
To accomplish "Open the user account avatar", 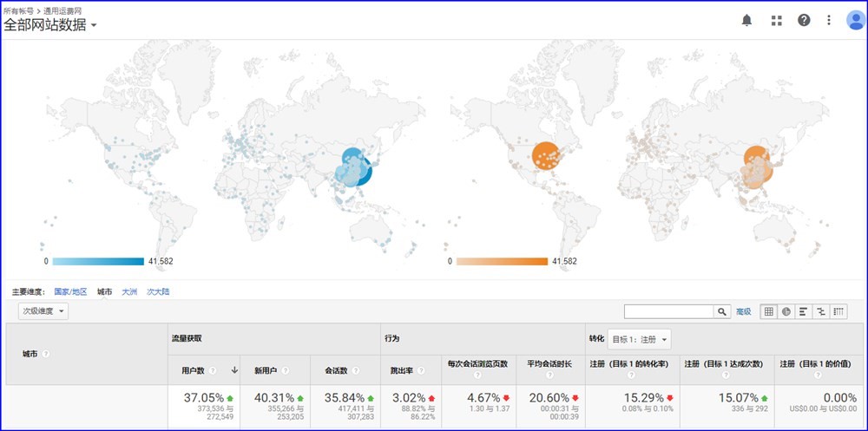I will pos(855,20).
